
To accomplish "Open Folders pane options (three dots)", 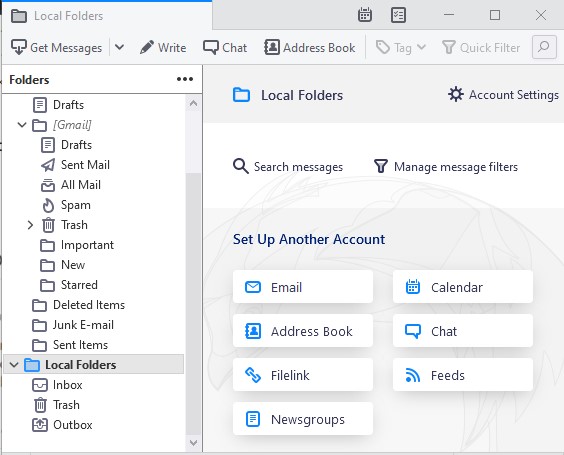I will (x=185, y=79).
